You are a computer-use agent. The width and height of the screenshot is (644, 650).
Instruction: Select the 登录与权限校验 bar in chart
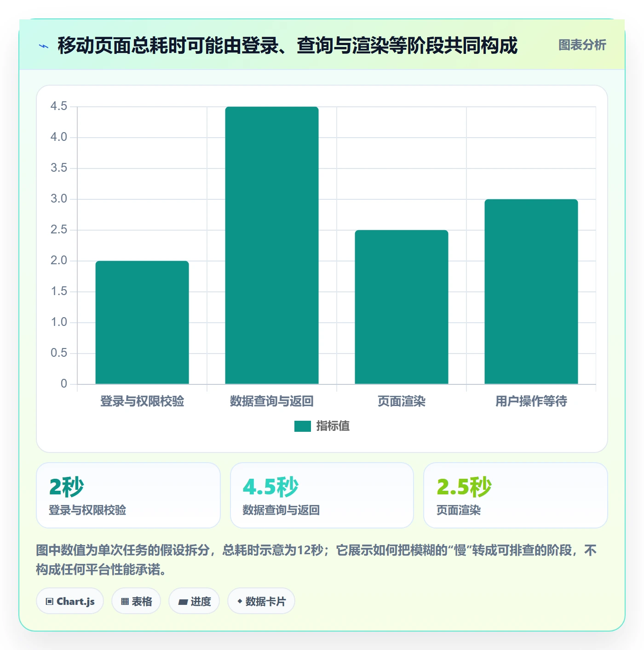[x=142, y=322]
